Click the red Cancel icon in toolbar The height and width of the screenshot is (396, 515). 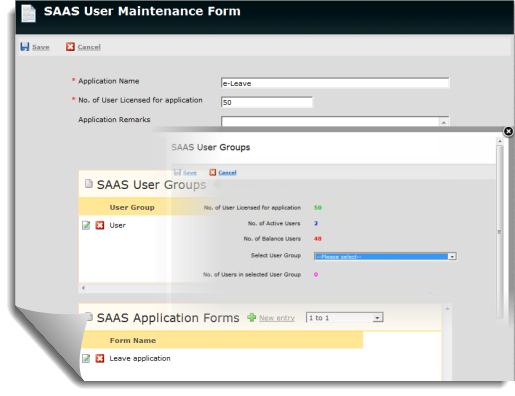(70, 47)
